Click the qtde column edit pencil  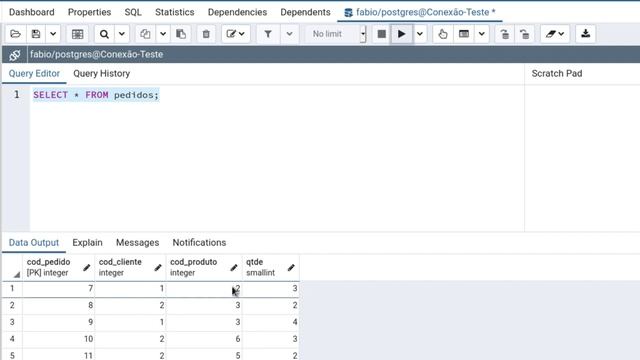pyautogui.click(x=291, y=268)
